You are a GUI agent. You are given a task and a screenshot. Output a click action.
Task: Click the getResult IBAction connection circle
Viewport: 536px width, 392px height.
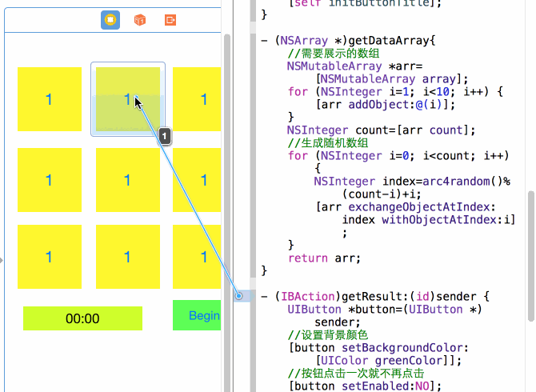point(239,296)
